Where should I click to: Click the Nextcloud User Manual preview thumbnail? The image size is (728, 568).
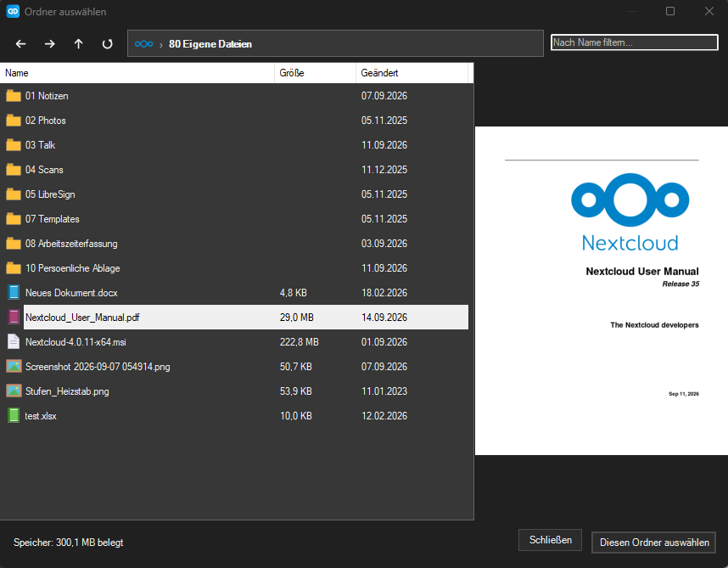point(602,290)
